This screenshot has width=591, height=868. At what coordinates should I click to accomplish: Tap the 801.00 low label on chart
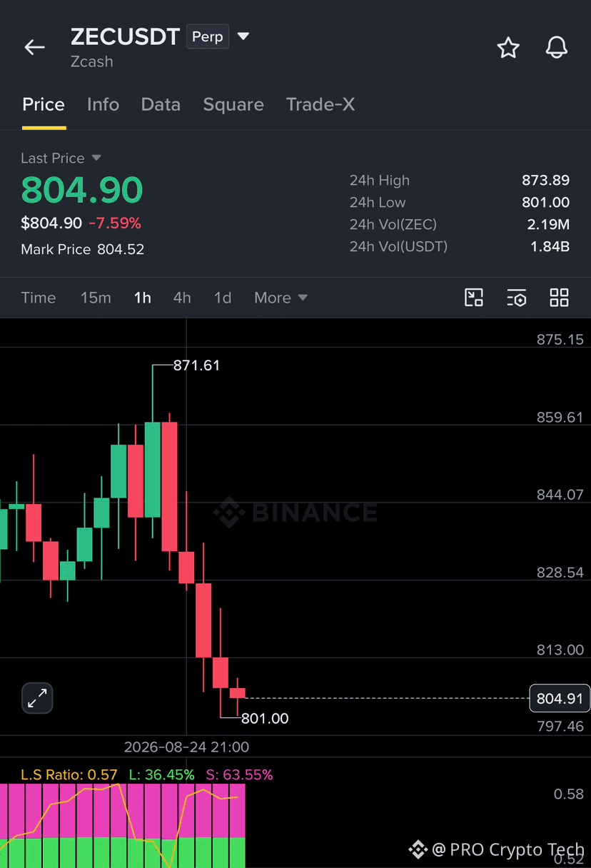coord(265,719)
